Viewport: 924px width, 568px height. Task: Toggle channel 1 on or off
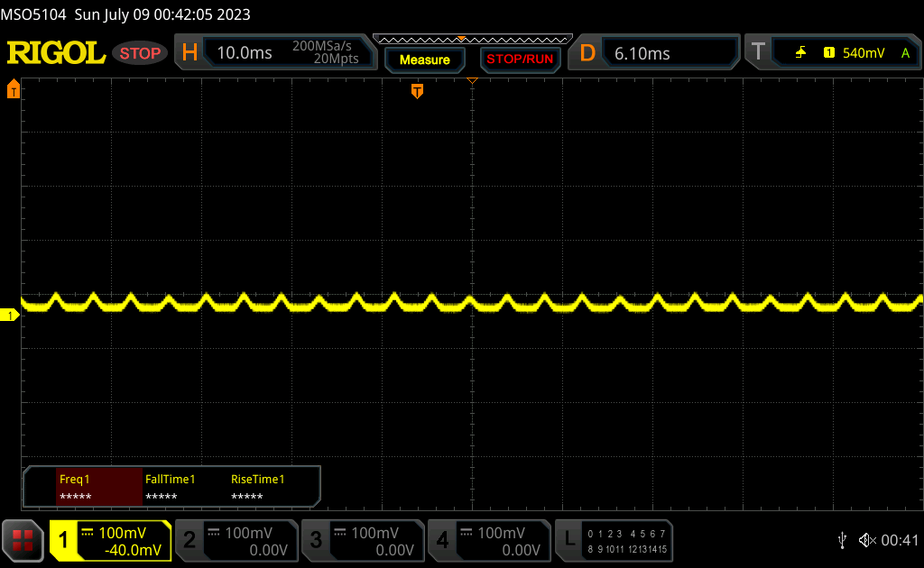[x=63, y=540]
